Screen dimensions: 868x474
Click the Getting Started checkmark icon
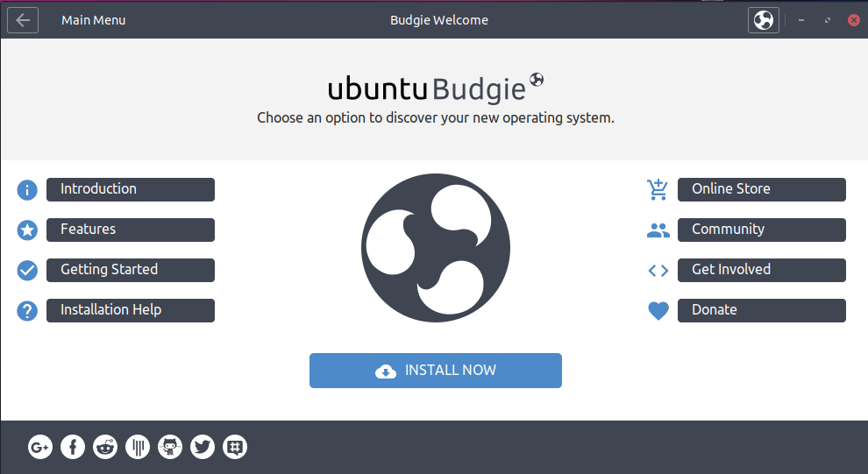point(27,271)
